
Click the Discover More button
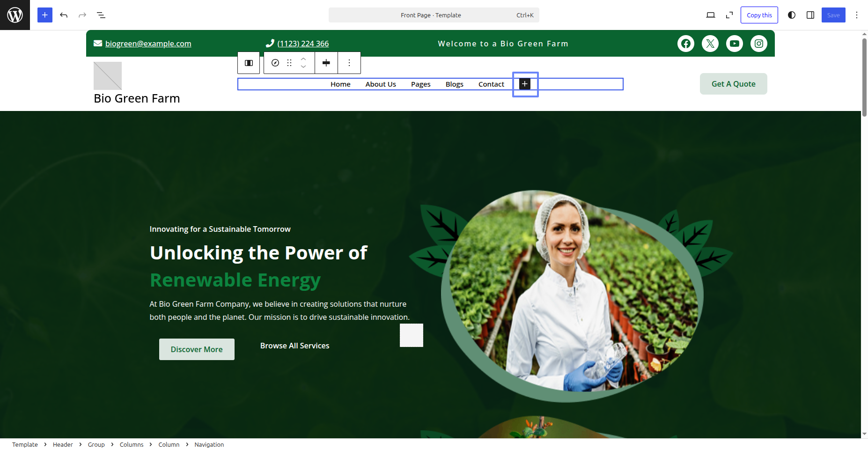point(197,349)
